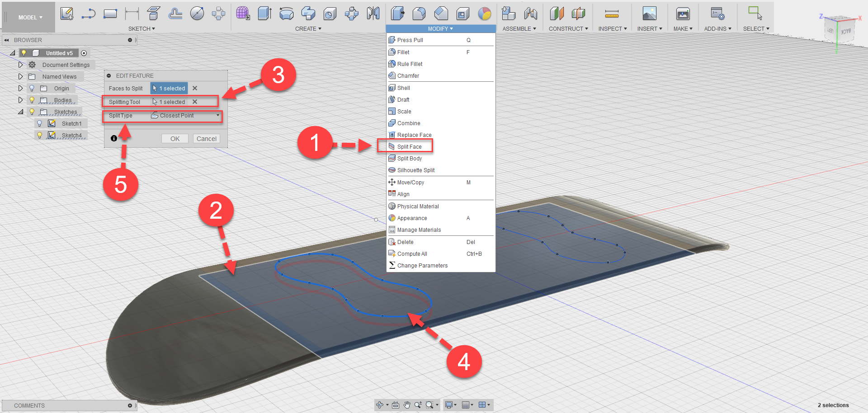Screen dimensions: 868x413
Task: Select the Mirror tool
Action: pyautogui.click(x=373, y=13)
